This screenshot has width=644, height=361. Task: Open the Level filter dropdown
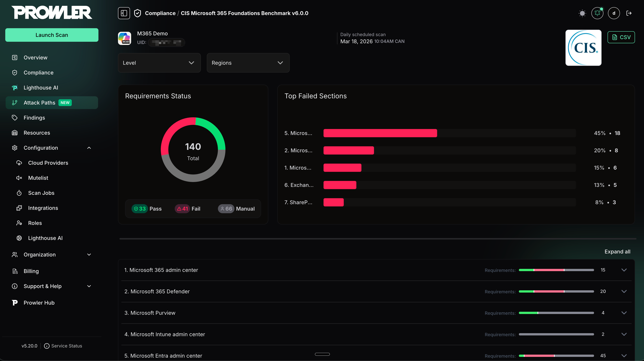click(159, 63)
